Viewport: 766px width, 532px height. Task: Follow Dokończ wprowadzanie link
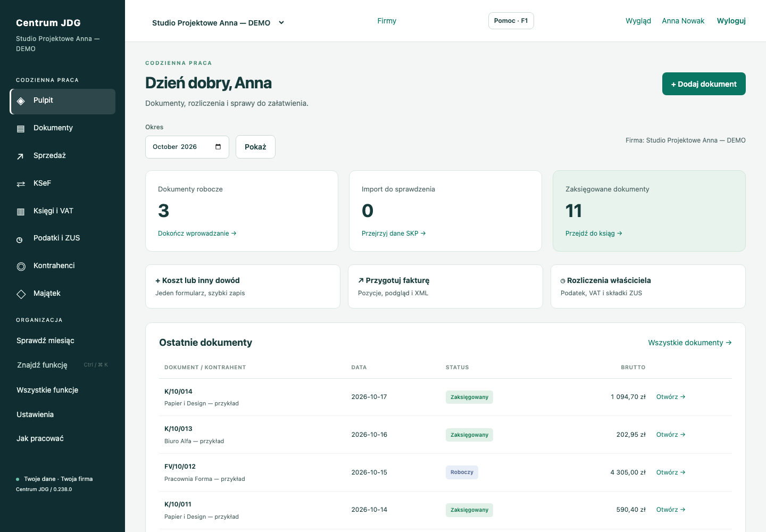[x=197, y=234]
